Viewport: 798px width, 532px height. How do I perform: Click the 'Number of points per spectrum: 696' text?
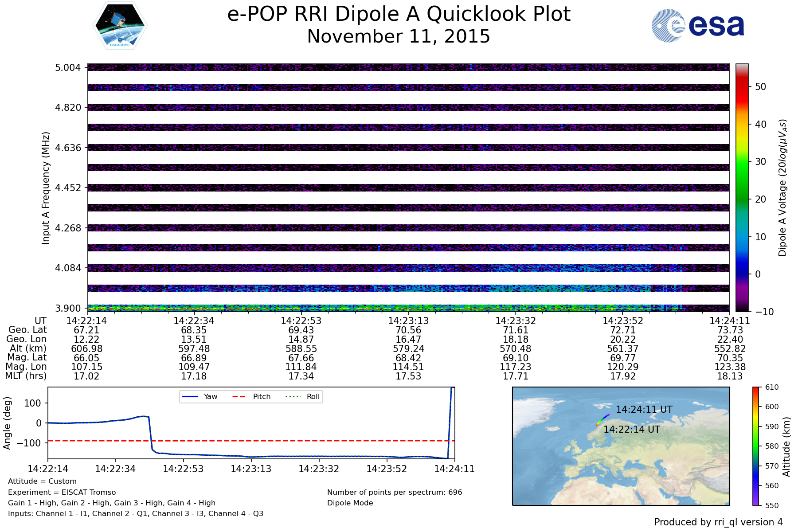click(x=395, y=493)
